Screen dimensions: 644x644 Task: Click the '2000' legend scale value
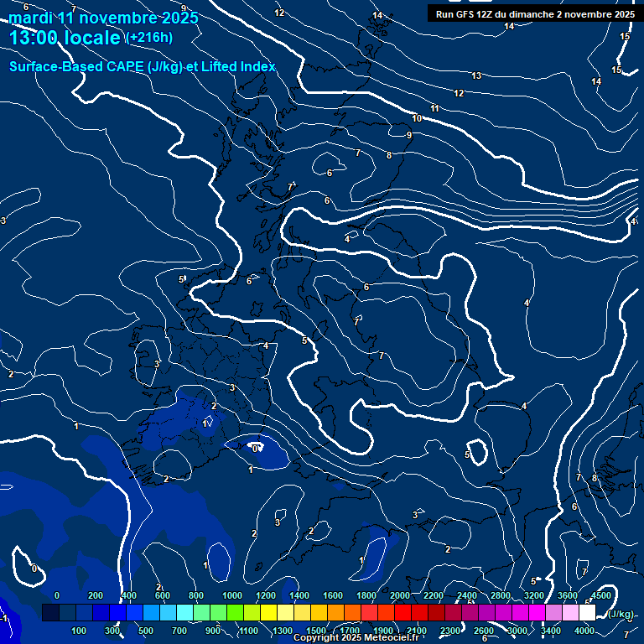pos(400,595)
